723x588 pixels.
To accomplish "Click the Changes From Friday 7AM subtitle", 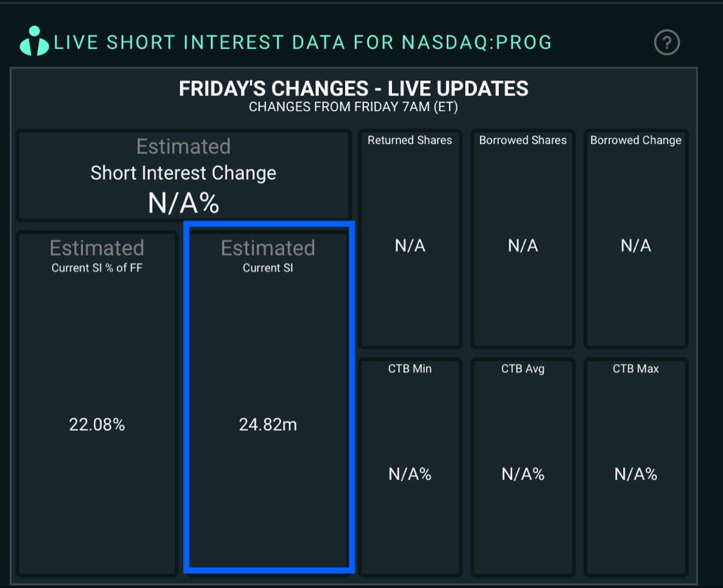I will 353,107.
